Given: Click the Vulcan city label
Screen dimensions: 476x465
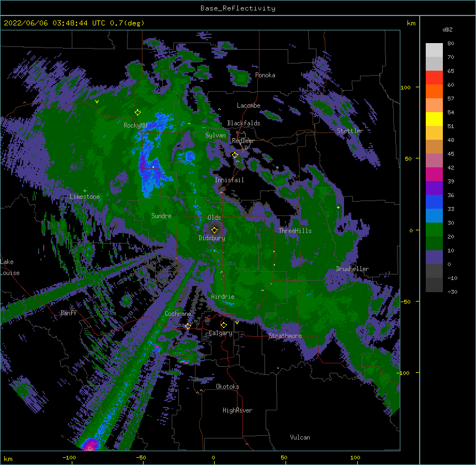Looking at the screenshot, I should pos(300,437).
